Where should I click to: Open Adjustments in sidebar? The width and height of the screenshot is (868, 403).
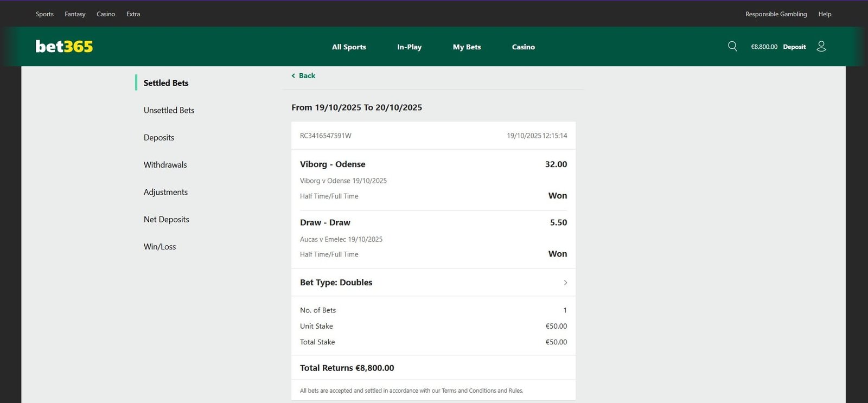pyautogui.click(x=165, y=192)
